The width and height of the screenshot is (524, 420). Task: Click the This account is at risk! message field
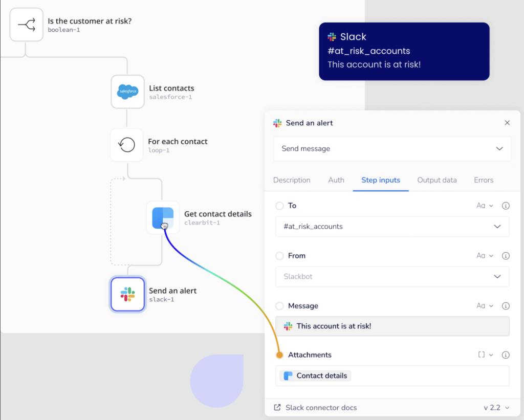pyautogui.click(x=392, y=326)
